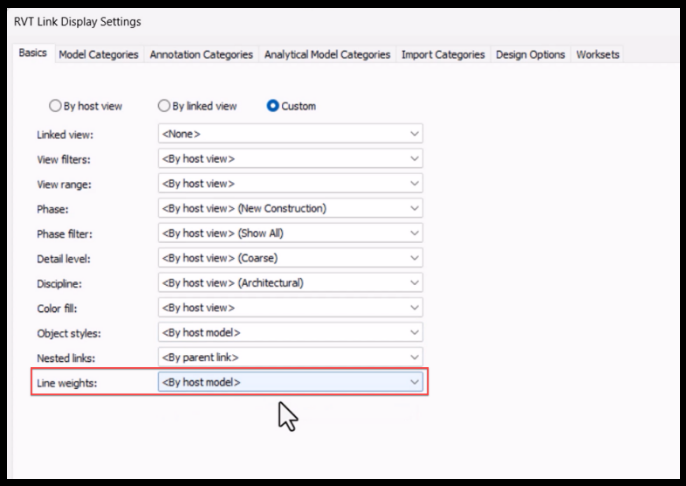Expand the Phase filter dropdown
This screenshot has width=686, height=486.
[290, 233]
